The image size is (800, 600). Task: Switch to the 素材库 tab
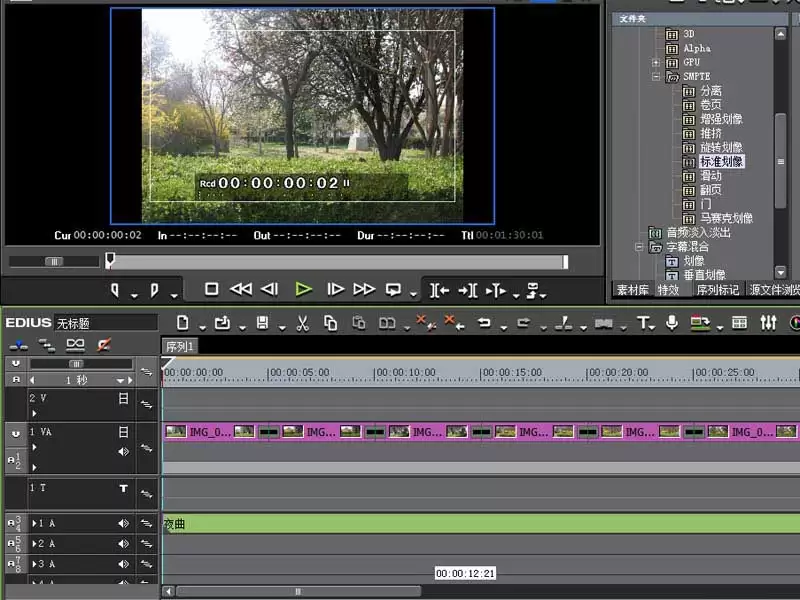pos(633,290)
